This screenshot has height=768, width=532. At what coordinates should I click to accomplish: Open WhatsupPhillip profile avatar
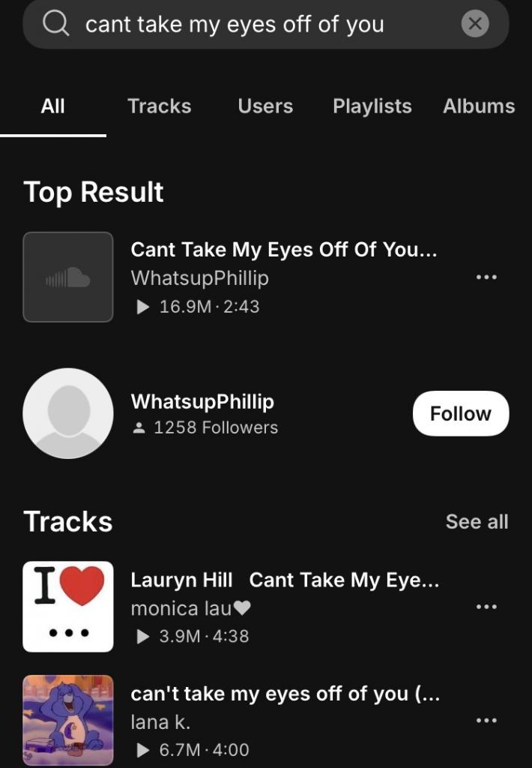pyautogui.click(x=68, y=413)
